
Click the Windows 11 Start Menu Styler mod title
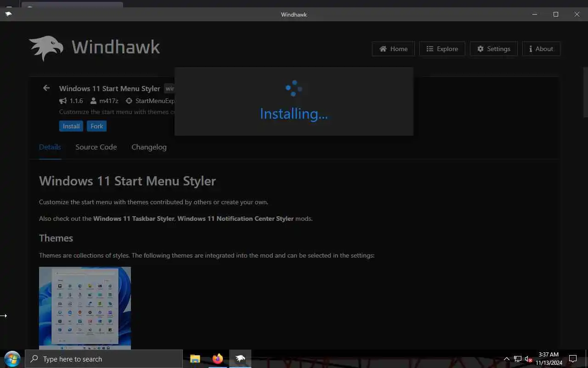click(x=110, y=88)
